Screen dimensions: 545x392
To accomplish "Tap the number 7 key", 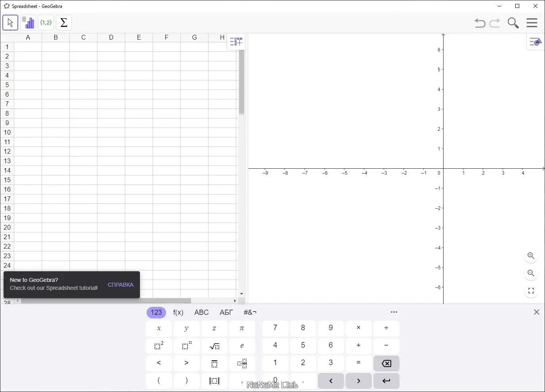I will [275, 329].
